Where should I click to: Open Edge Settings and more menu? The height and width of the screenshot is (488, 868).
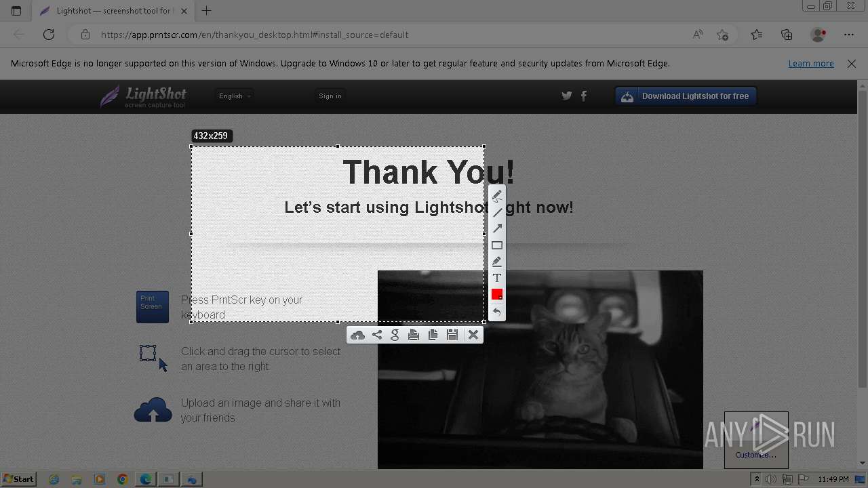coord(849,35)
